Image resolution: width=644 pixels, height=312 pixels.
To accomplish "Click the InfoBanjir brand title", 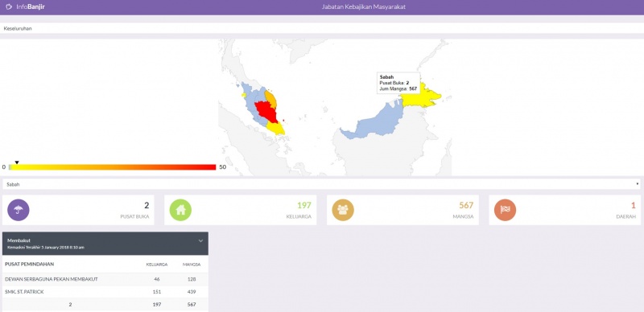I will (x=31, y=7).
